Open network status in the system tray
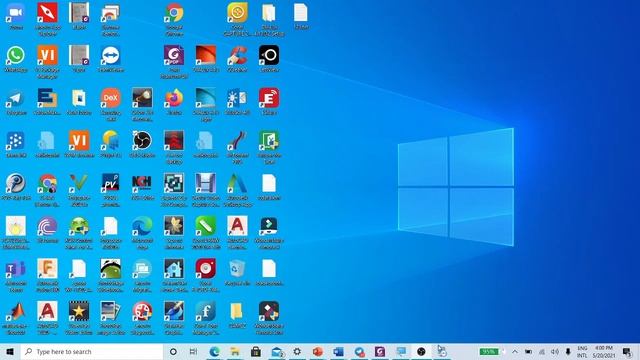640x360 pixels. pyautogui.click(x=542, y=351)
